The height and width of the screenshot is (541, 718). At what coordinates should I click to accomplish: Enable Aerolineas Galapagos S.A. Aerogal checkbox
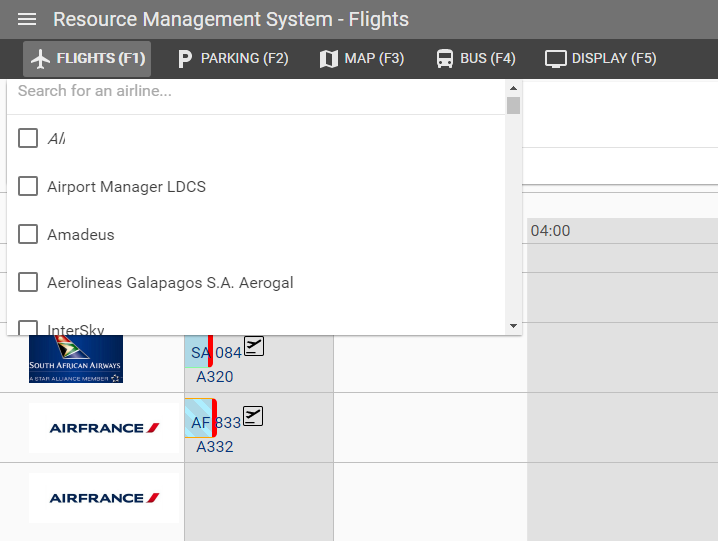tap(28, 282)
